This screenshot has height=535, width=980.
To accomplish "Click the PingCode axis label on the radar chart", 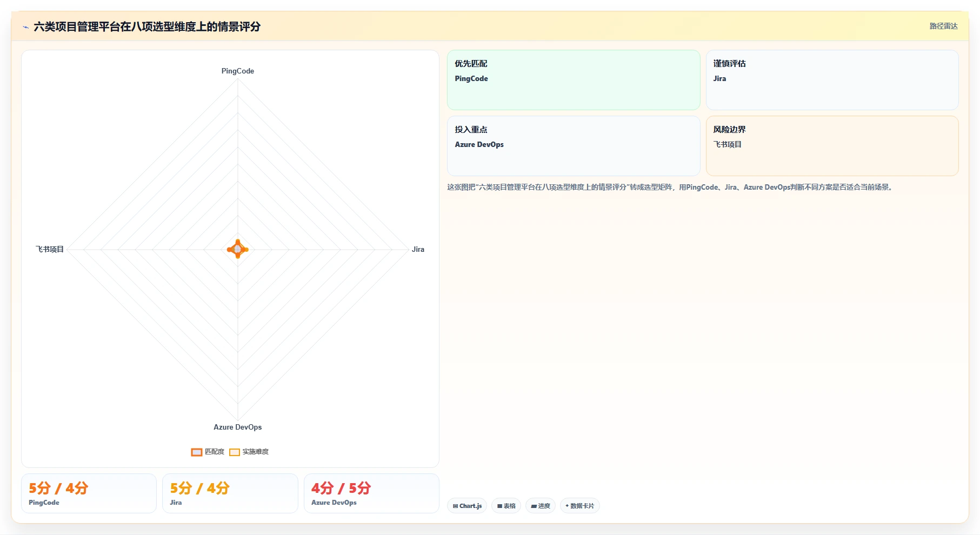I will [x=238, y=71].
